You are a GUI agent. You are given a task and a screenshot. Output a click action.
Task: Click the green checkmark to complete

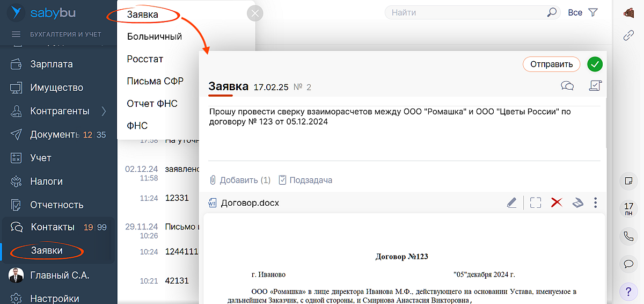tap(595, 64)
